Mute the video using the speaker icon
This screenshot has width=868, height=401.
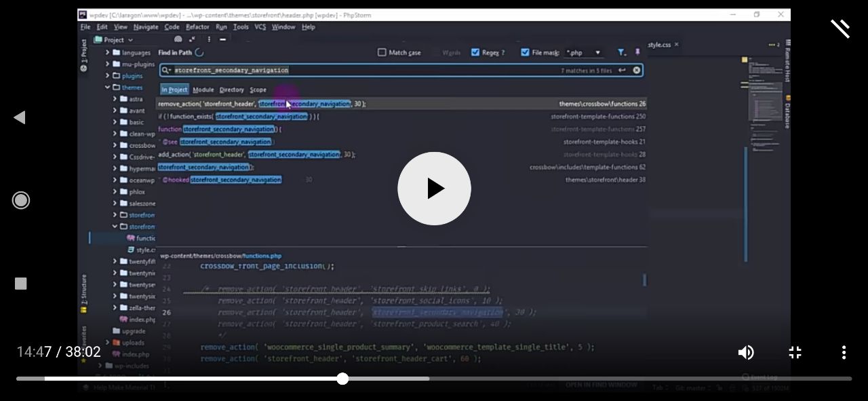pos(746,352)
